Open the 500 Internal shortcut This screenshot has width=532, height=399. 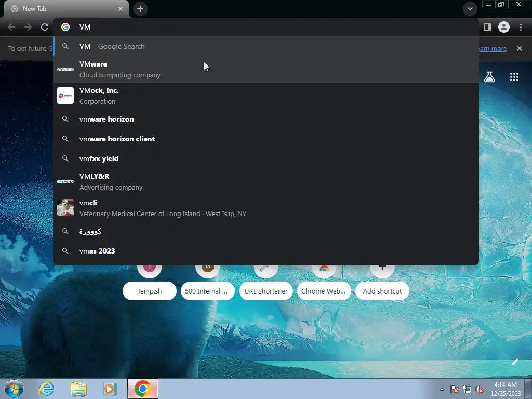(208, 291)
